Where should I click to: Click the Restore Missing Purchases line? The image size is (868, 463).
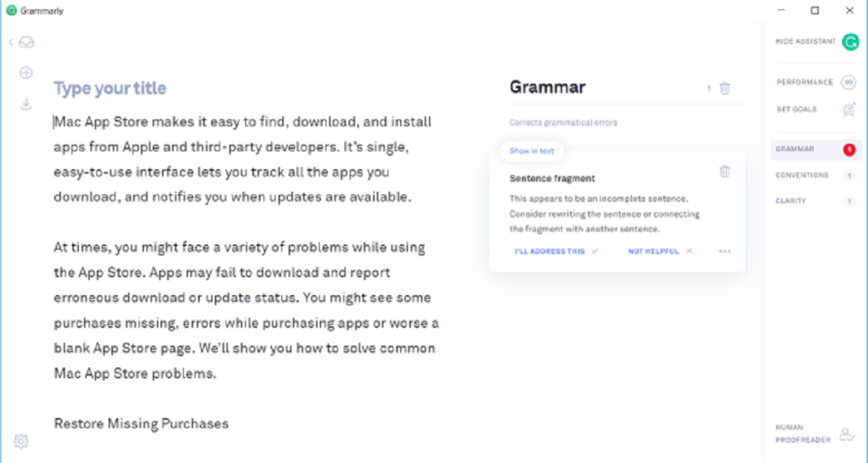(142, 423)
